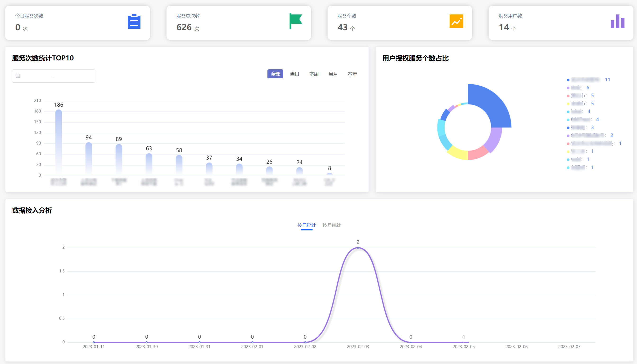Switch to the 当日 filter
The width and height of the screenshot is (637, 364).
tap(294, 74)
